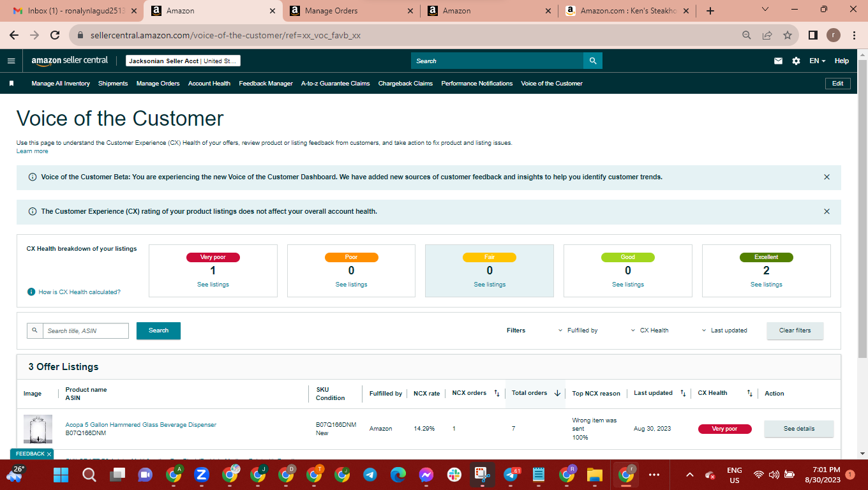
Task: Open A-to-z Guarantee Claims
Action: pos(336,84)
